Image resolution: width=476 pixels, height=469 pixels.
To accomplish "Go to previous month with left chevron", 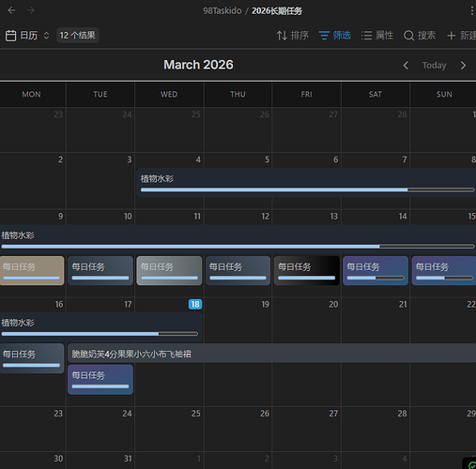I will pos(406,66).
